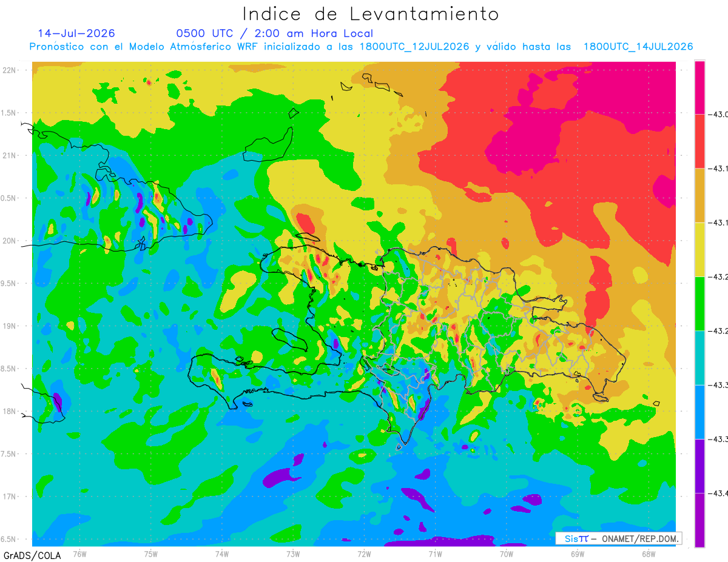Click the '7.5N' latitude label
This screenshot has width=728, height=562.
[x=9, y=454]
